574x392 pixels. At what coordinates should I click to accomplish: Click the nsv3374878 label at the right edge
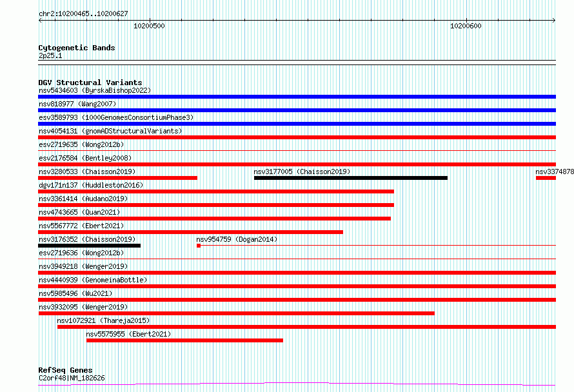[x=555, y=171]
